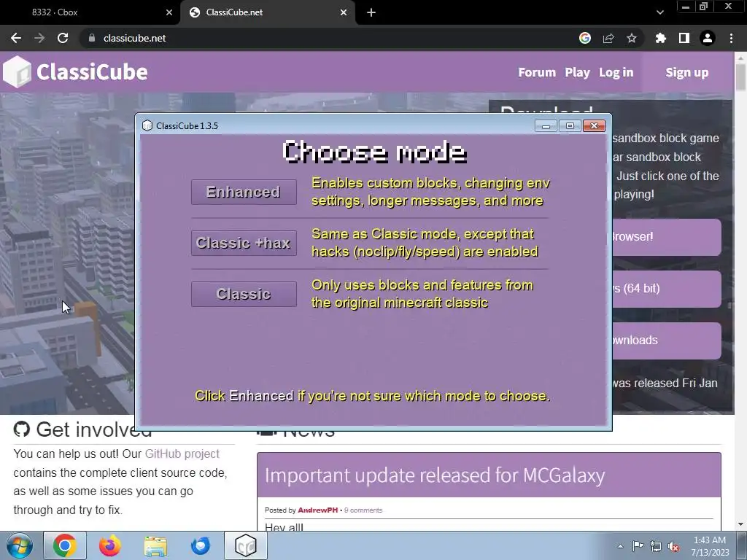Choose the Classic mode button

[244, 294]
